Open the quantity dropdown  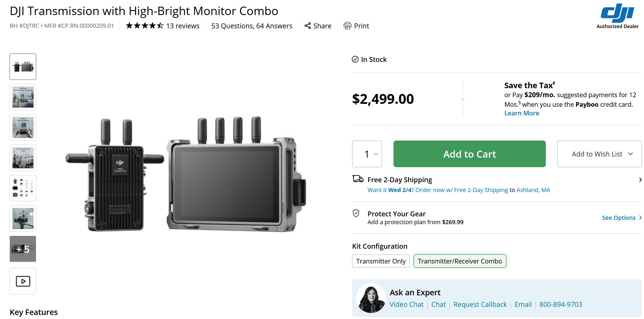pos(367,154)
